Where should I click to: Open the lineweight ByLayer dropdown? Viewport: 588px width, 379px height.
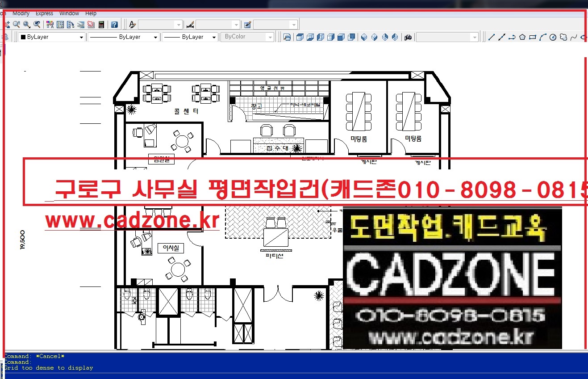[x=190, y=37]
